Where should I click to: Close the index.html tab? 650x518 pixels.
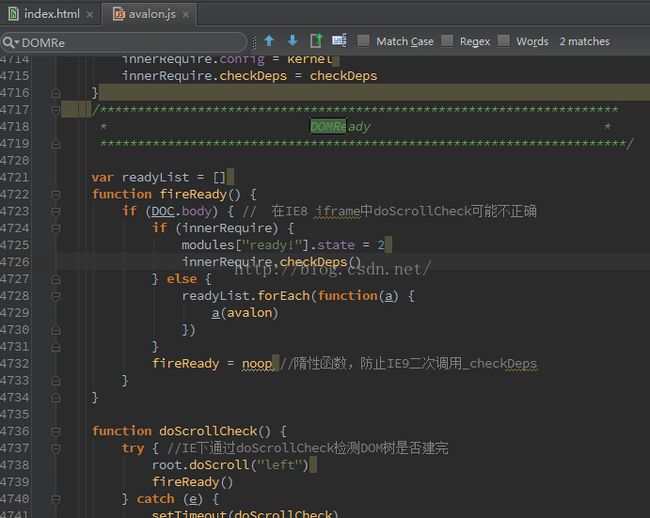(x=90, y=15)
